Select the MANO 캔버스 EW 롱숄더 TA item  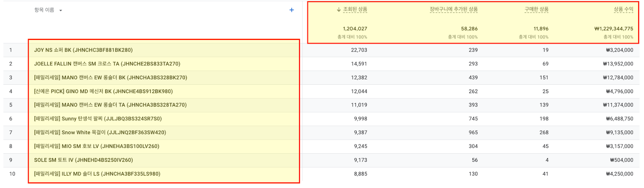(x=110, y=105)
